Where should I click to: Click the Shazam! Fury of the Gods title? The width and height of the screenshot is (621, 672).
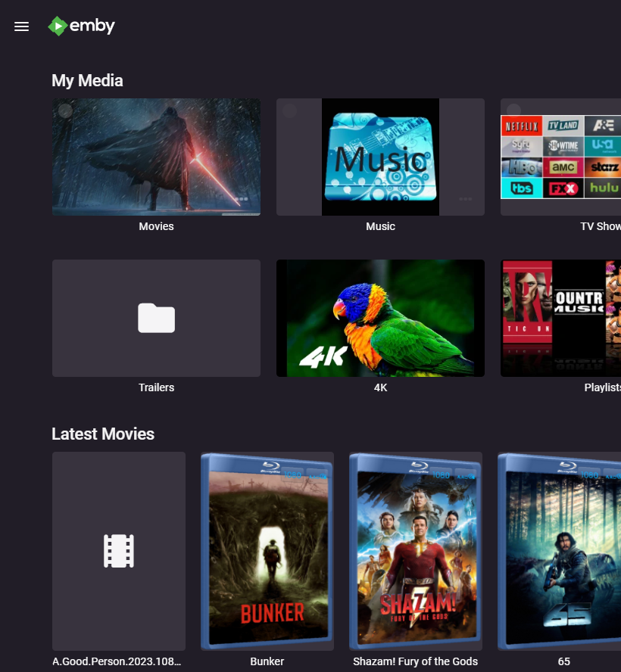416,661
